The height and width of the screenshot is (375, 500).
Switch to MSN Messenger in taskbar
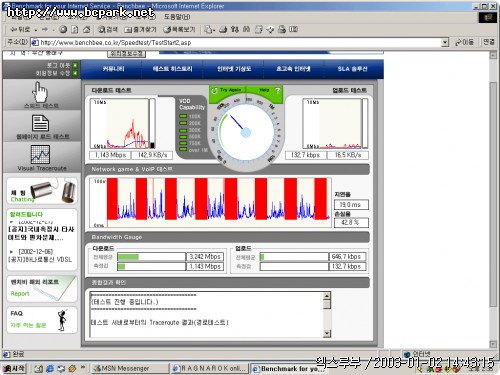click(130, 368)
